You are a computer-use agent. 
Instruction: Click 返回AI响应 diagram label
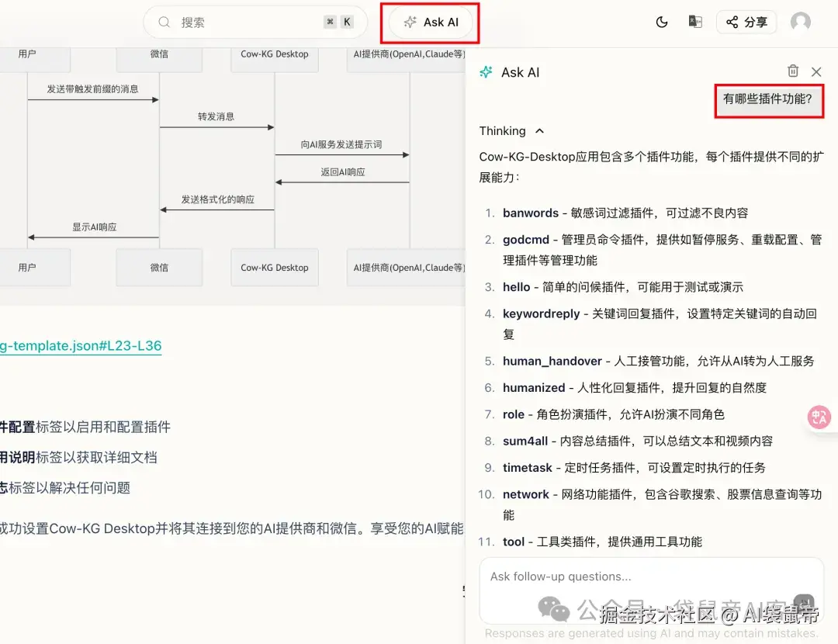343,172
